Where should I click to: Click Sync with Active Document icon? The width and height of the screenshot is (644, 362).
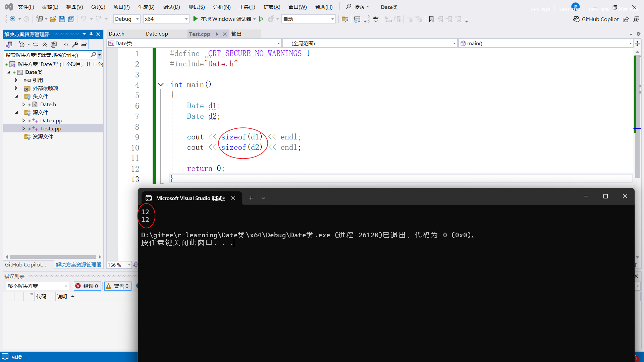[x=35, y=45]
